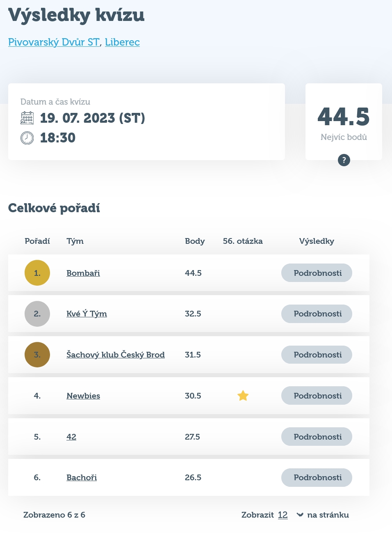Image resolution: width=392 pixels, height=541 pixels.
Task: Open the Kvé Ý Tým team link
Action: coord(87,314)
